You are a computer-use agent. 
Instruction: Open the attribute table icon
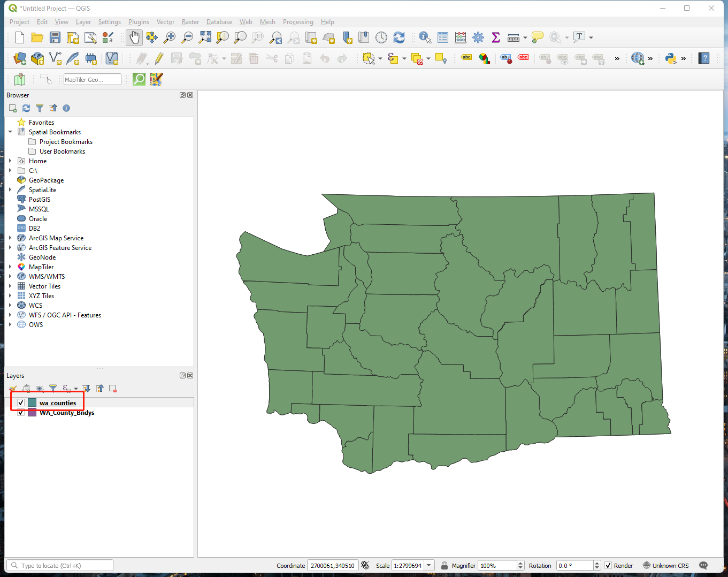point(443,37)
